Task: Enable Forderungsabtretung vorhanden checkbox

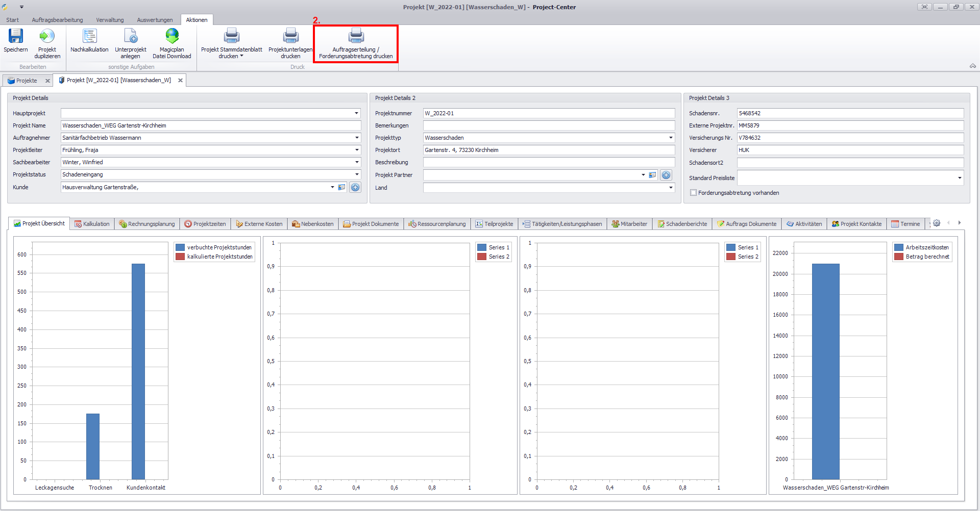Action: (693, 193)
